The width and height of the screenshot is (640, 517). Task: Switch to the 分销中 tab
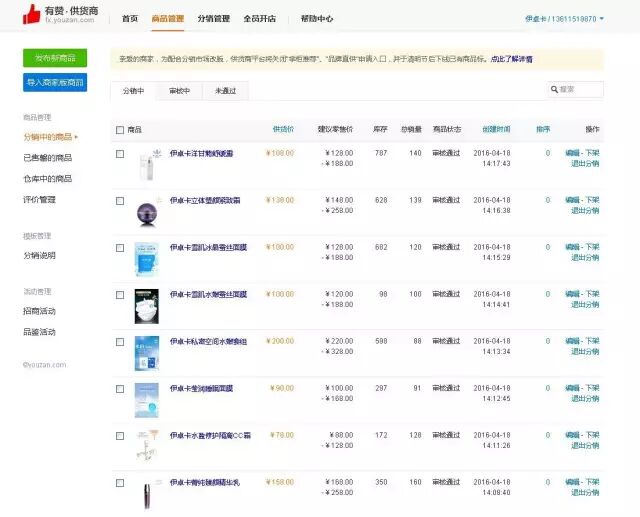[x=133, y=91]
